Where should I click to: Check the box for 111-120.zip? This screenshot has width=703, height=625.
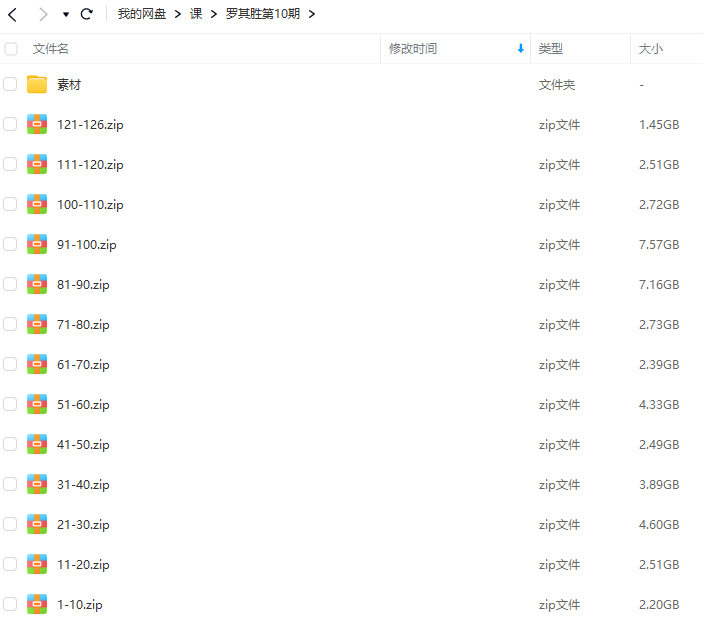11,165
